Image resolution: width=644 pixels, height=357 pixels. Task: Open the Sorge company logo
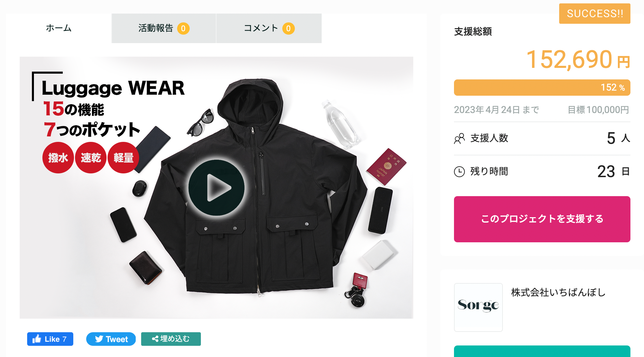[x=478, y=307]
